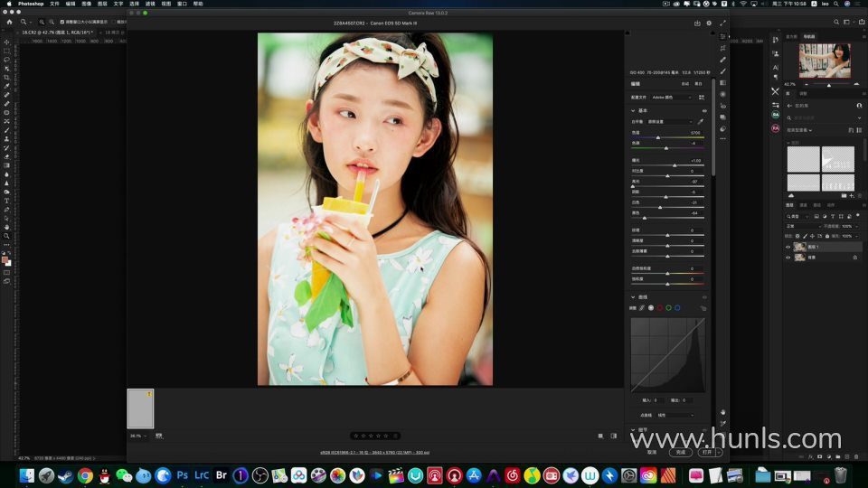Select the filmstrip image thumbnail
The height and width of the screenshot is (488, 868).
click(141, 408)
